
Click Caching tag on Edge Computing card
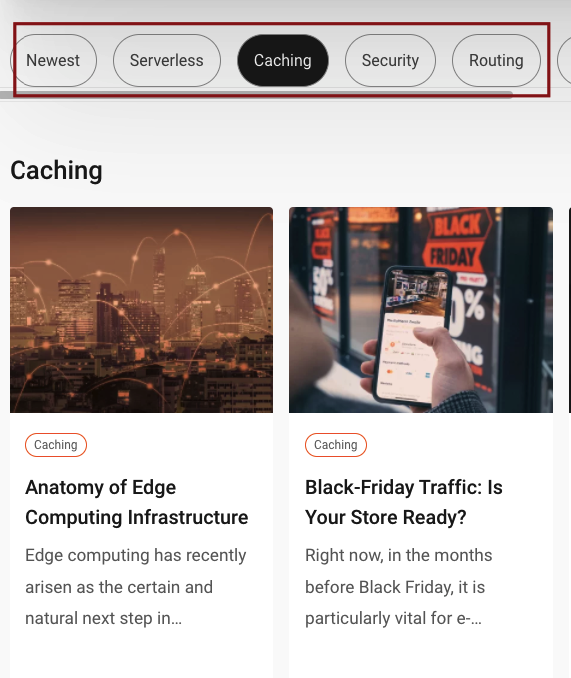56,445
